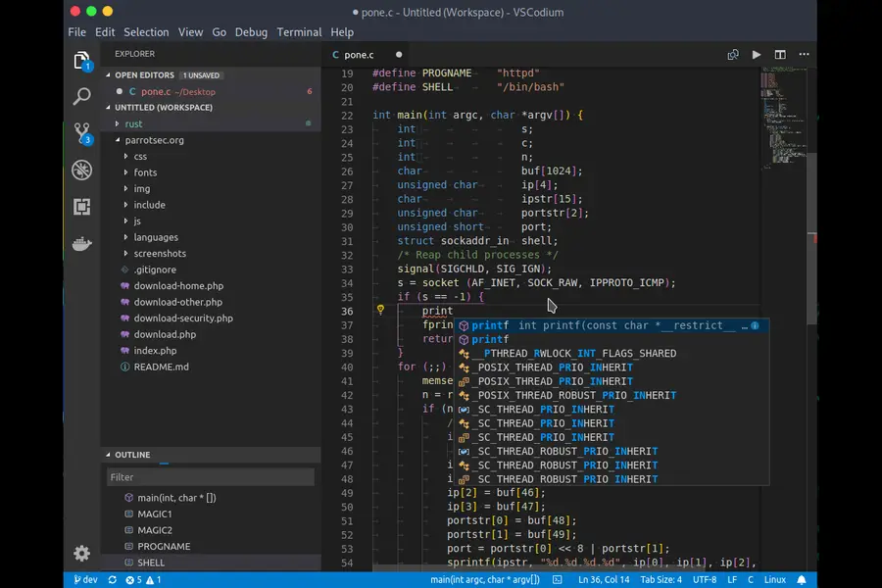Split the editor into two columns
Viewport: 882px width, 588px height.
(778, 55)
